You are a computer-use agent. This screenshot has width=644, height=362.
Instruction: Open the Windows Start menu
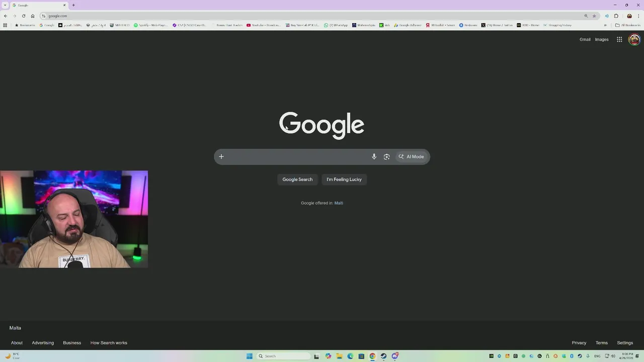coord(249,356)
